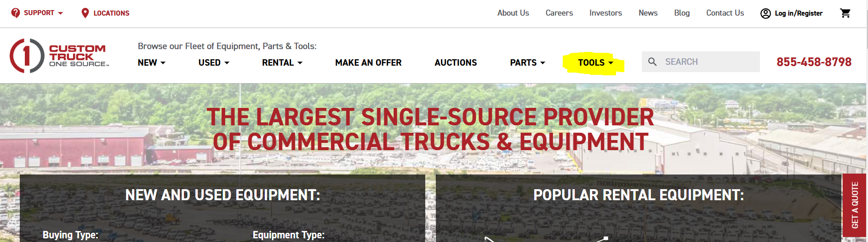
Task: Expand the Used equipment dropdown
Action: point(214,62)
